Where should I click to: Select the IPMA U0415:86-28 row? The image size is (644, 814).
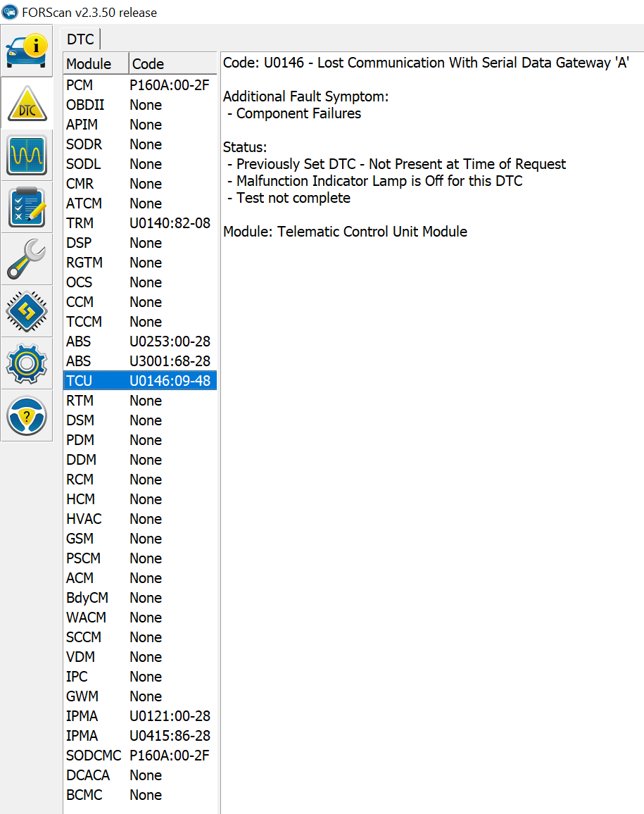coord(139,736)
